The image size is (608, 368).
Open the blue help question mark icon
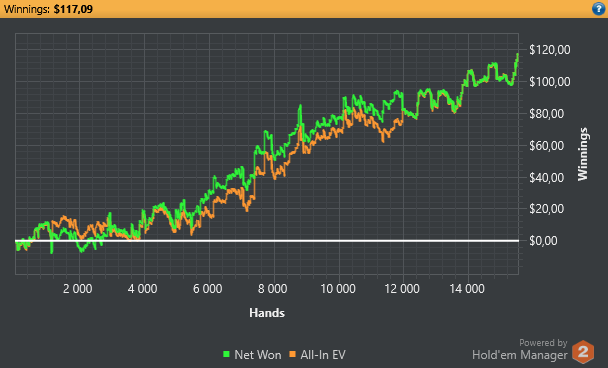599,9
